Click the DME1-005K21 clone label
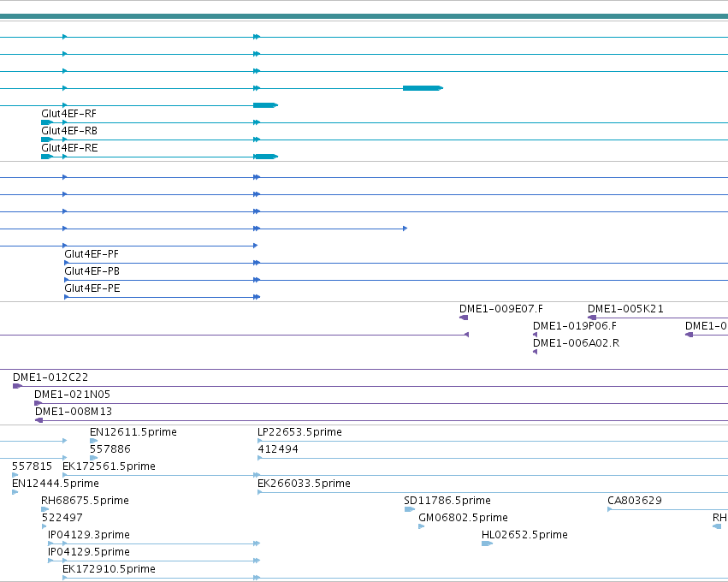 (625, 309)
